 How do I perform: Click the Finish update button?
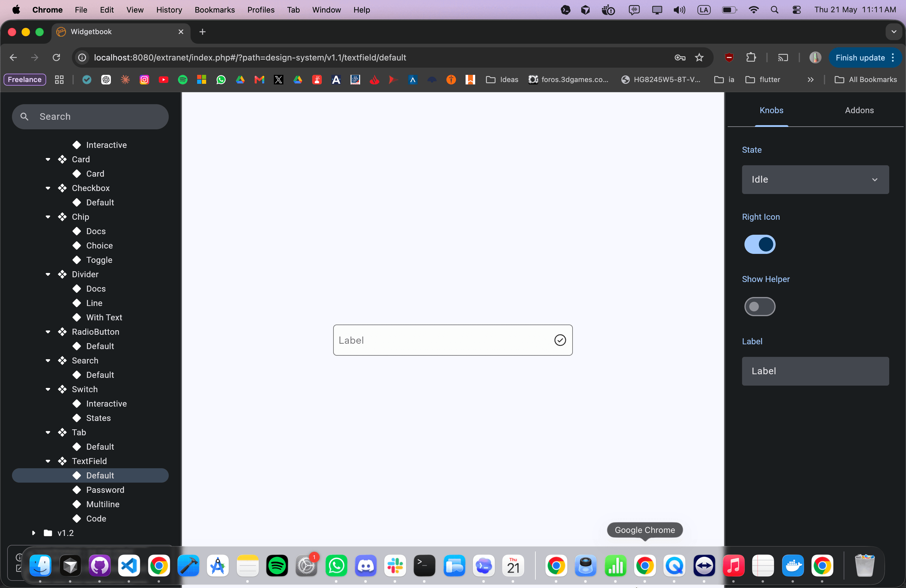coord(865,57)
